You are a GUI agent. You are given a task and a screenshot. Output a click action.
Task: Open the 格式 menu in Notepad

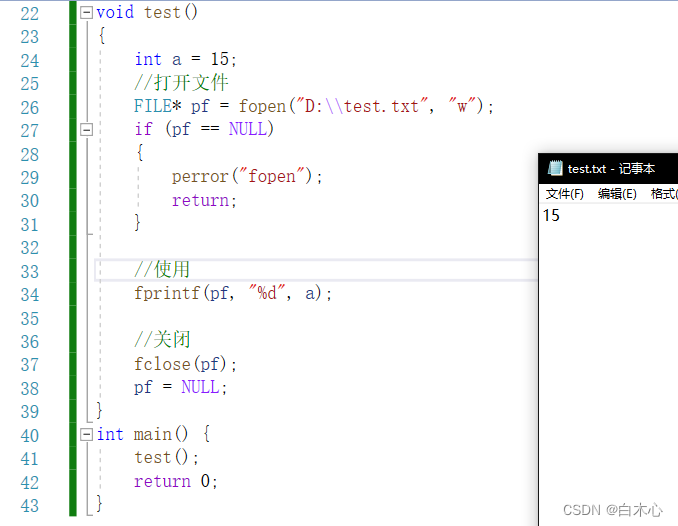[664, 194]
